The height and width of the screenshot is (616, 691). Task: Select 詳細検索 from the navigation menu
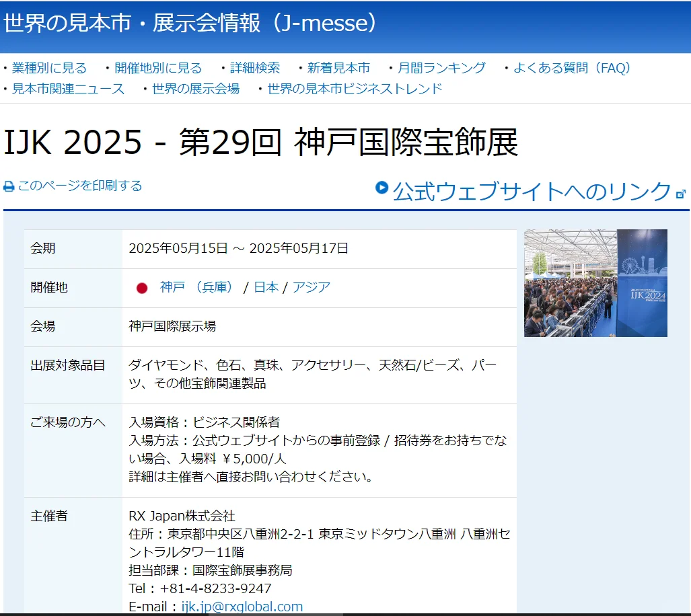pyautogui.click(x=253, y=67)
